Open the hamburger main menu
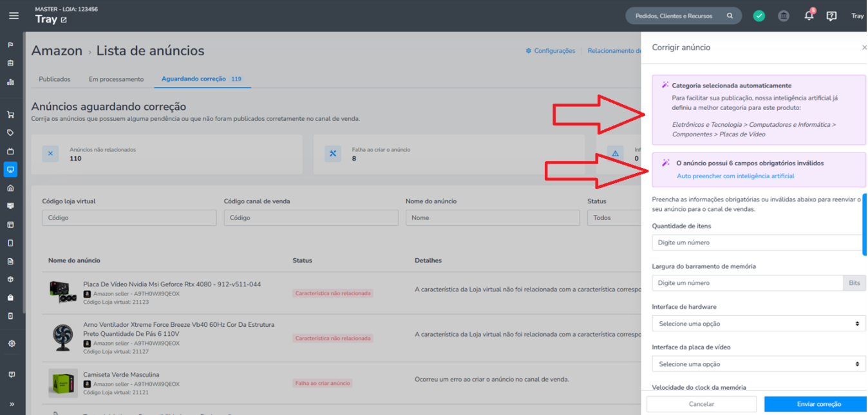This screenshot has height=415, width=868. click(x=14, y=15)
